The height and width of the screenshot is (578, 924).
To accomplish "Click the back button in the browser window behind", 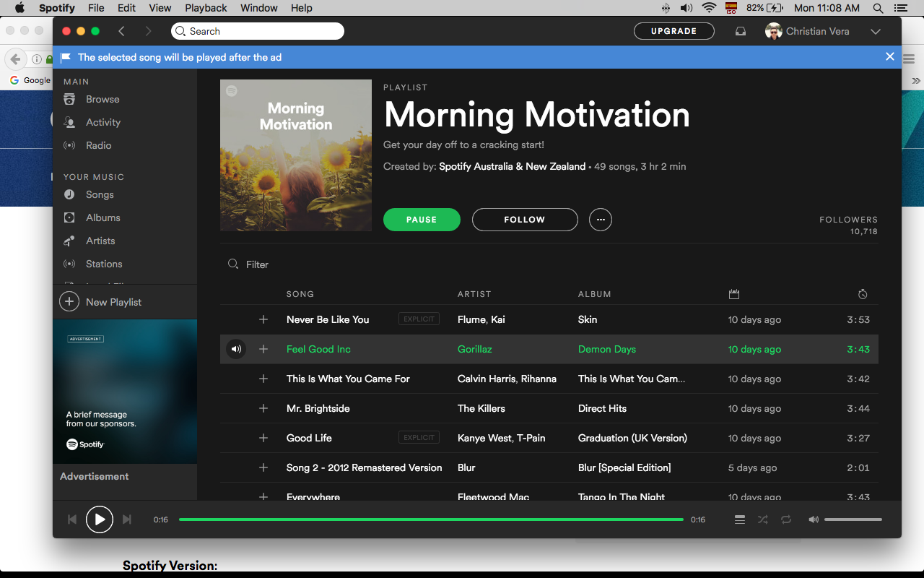I will 14,59.
